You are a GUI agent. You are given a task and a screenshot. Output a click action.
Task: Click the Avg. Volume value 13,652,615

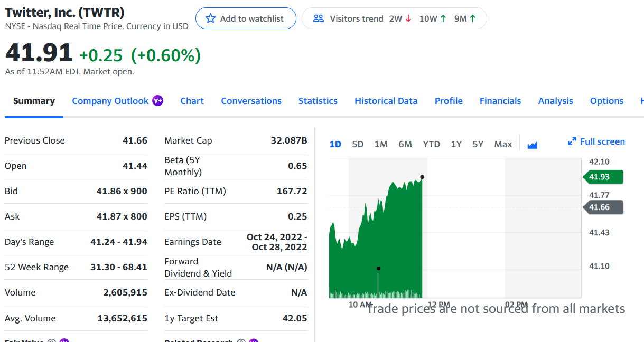[x=123, y=318]
